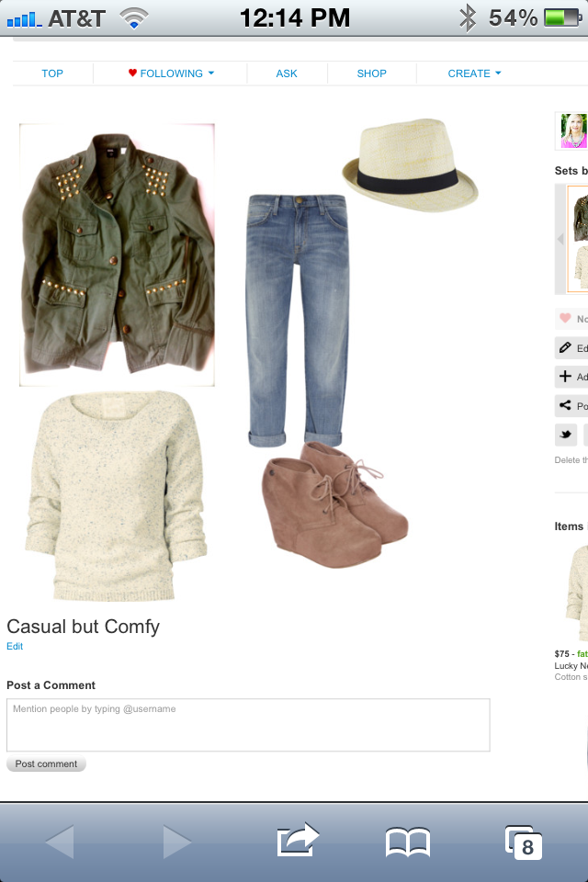588x882 pixels.
Task: Expand the Following dropdown menu
Action: 171,73
